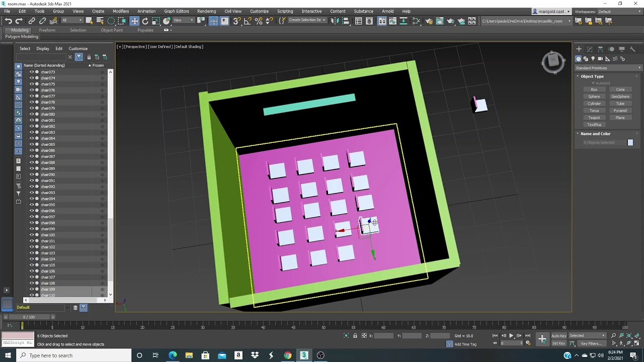Image resolution: width=644 pixels, height=362 pixels.
Task: Select chair109 in the Scene Explorer
Action: coord(48,289)
